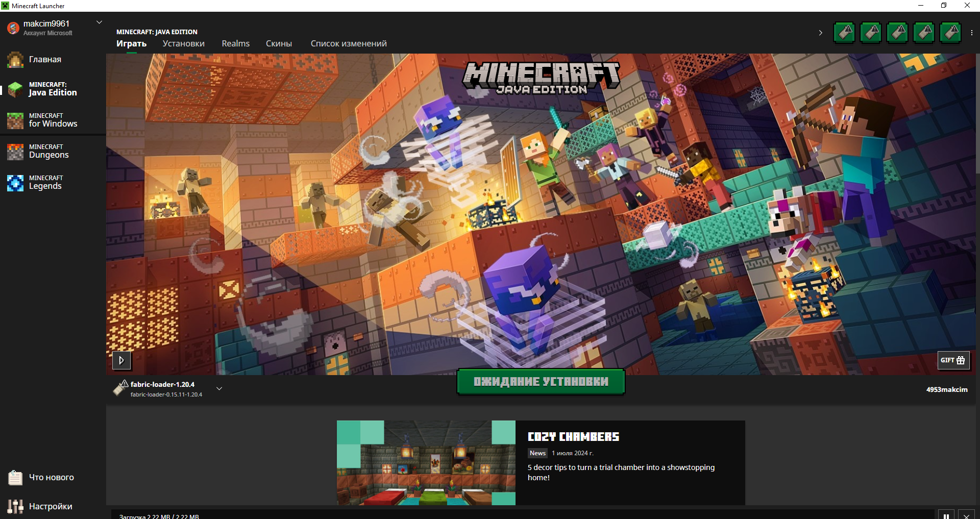Viewport: 980px width, 519px height.
Task: Expand the makcim9961 account dropdown chevron
Action: 100,22
